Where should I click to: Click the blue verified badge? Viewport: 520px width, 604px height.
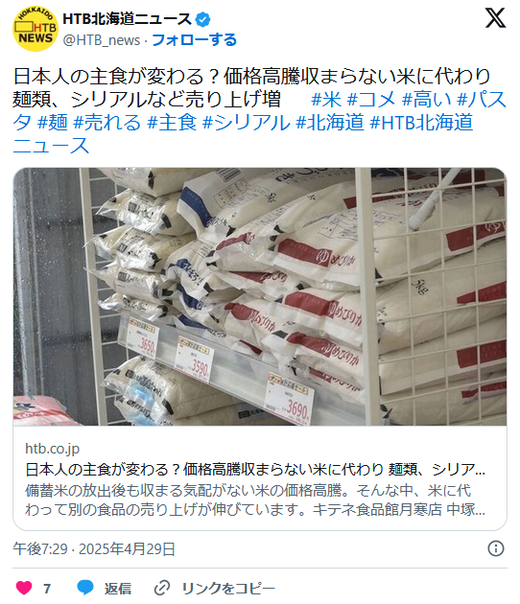(x=203, y=19)
